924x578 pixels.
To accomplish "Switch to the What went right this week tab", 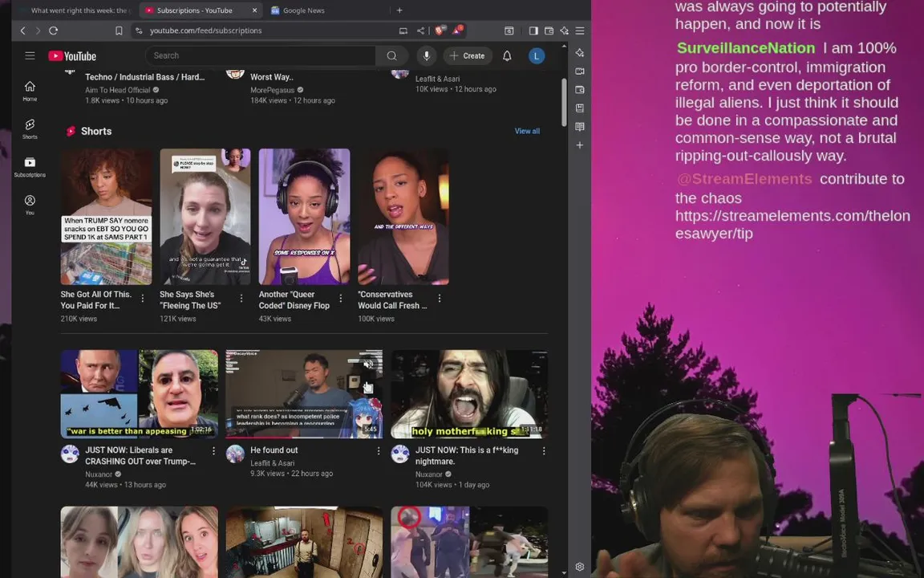I will (x=75, y=10).
